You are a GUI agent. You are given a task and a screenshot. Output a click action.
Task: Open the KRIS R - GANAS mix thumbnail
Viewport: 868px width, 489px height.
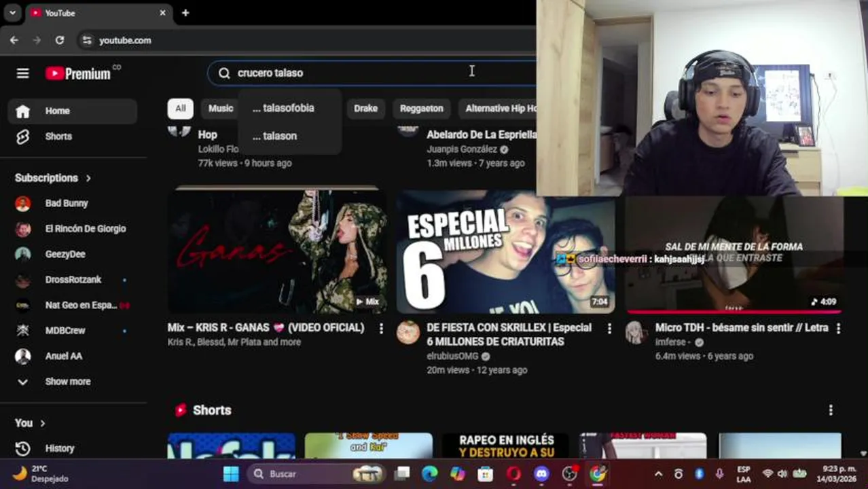[x=277, y=251]
